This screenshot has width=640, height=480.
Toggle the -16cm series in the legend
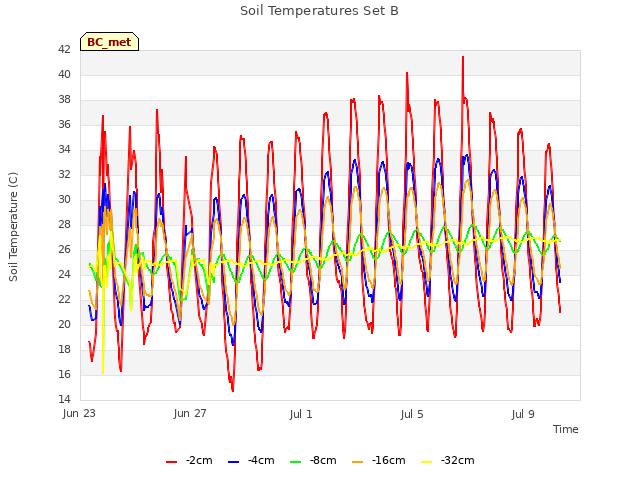click(x=378, y=460)
